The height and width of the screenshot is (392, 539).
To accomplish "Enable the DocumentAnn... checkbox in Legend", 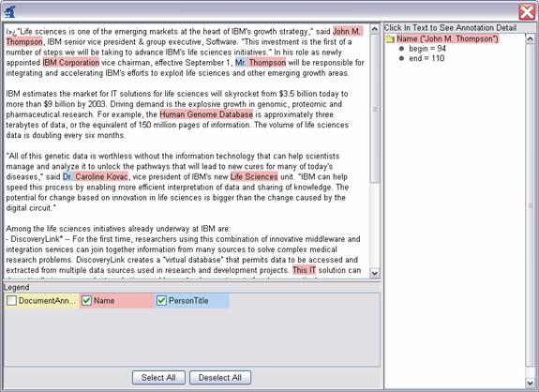I will (x=11, y=300).
